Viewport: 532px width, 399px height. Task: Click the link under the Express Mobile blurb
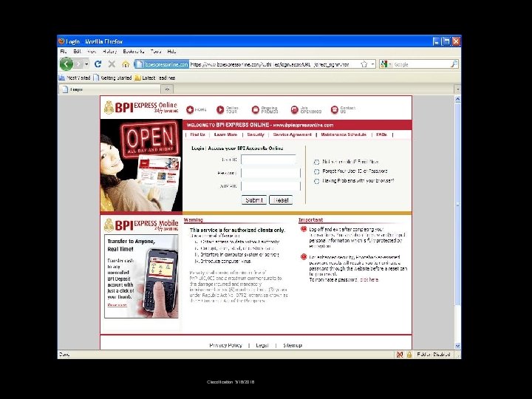click(117, 305)
